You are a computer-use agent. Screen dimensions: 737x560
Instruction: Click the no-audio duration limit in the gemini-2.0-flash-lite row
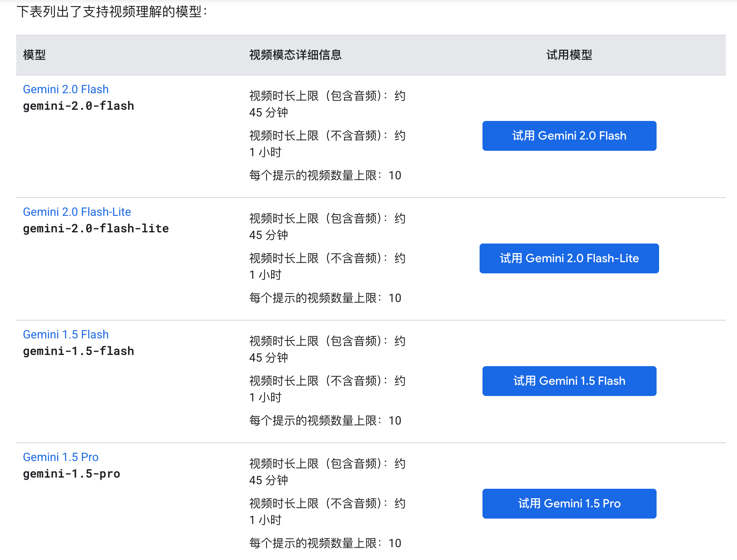pos(327,266)
